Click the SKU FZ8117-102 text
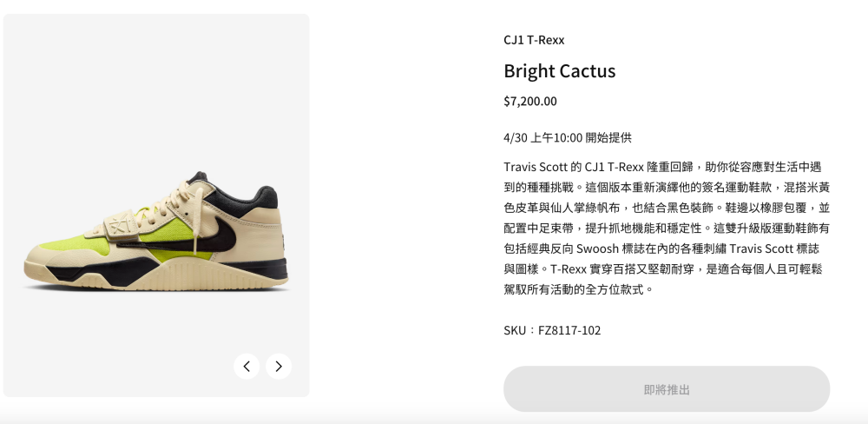The height and width of the screenshot is (424, 868). [x=552, y=330]
